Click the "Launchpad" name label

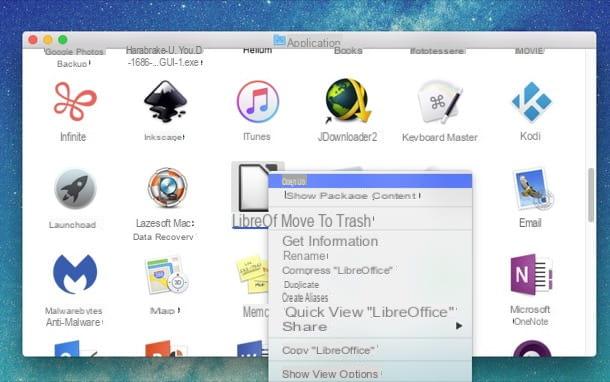[x=72, y=225]
